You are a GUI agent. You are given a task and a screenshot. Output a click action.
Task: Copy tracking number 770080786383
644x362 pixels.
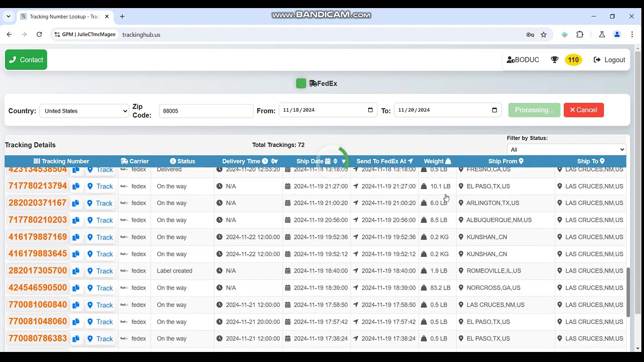coord(76,338)
